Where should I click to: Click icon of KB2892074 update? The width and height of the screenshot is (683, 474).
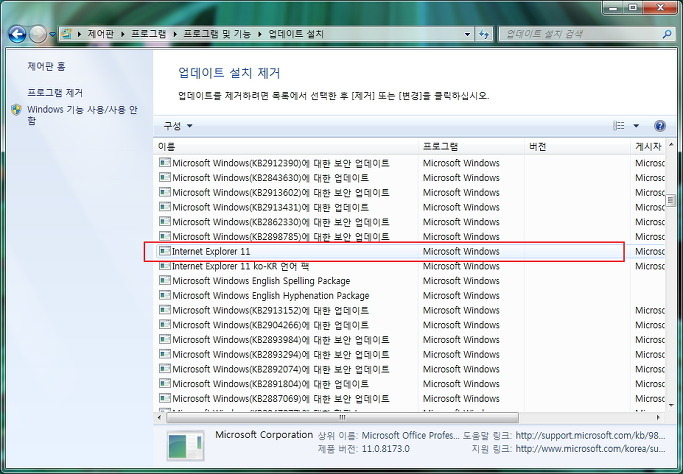(164, 369)
